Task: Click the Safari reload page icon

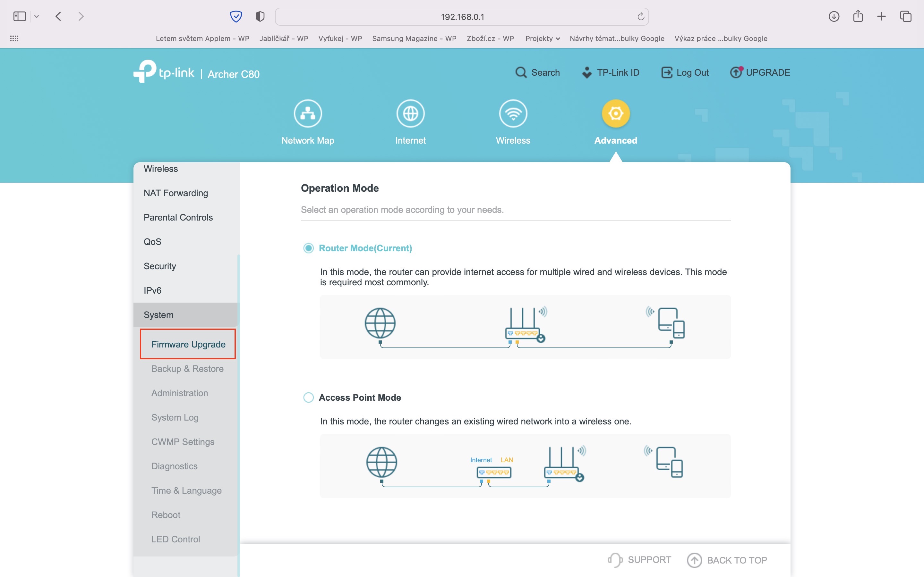Action: (641, 16)
